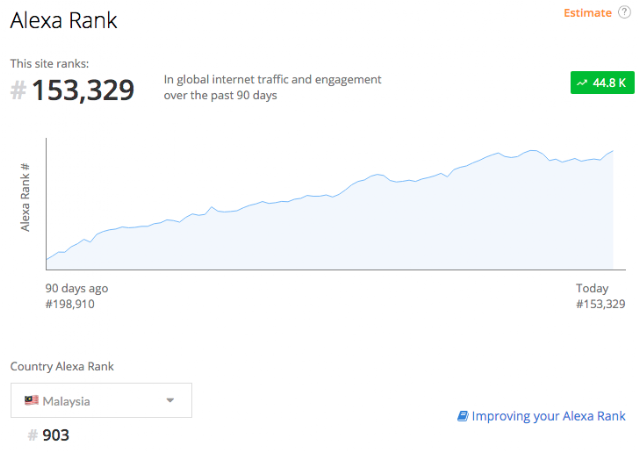Click the chart line start point
This screenshot has width=640, height=453.
[x=47, y=259]
